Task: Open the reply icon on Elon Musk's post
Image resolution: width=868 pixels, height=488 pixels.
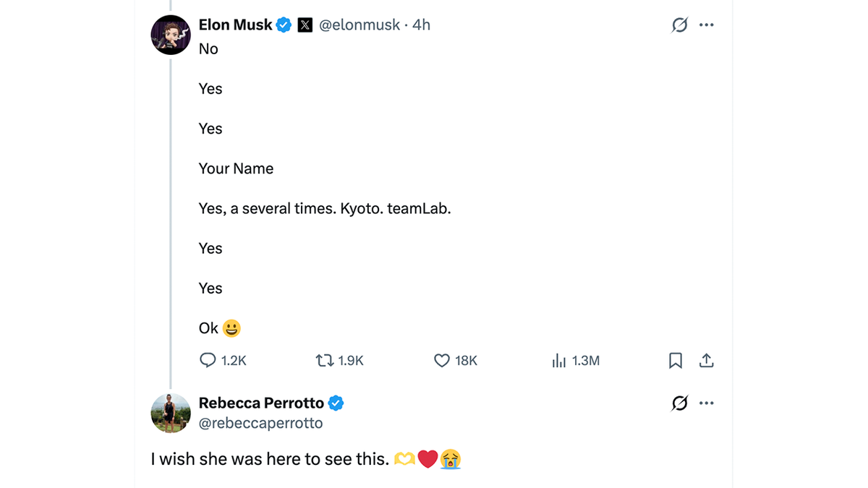Action: coord(208,360)
